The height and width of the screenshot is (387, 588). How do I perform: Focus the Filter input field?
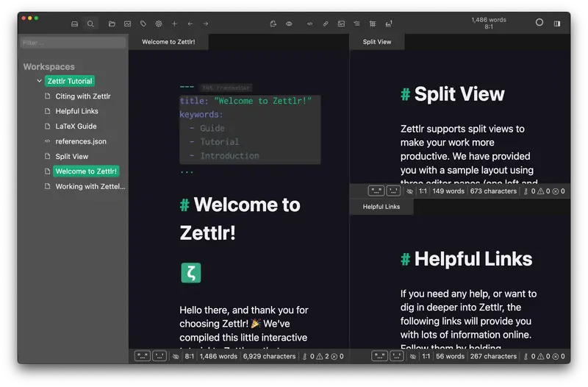point(73,43)
